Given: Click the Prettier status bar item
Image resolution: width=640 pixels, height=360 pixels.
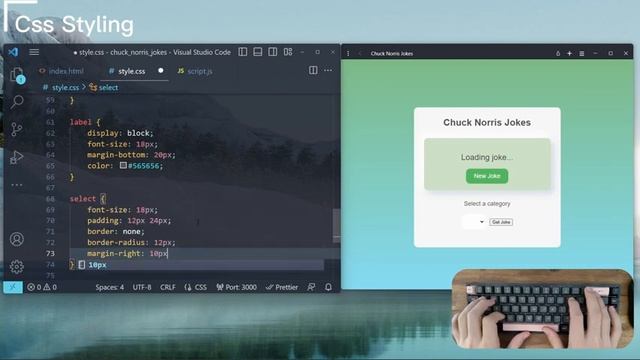Looking at the screenshot, I should (282, 287).
